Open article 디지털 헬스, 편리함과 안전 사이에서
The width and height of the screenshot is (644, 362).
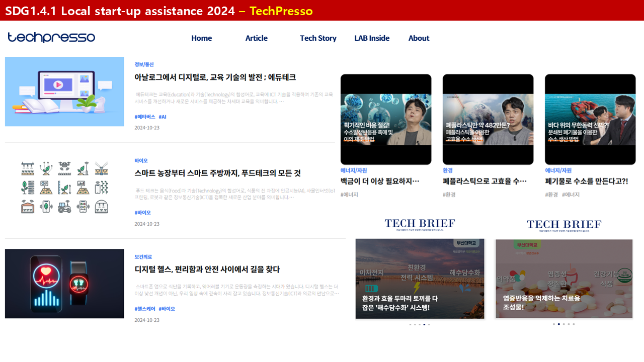point(207,269)
